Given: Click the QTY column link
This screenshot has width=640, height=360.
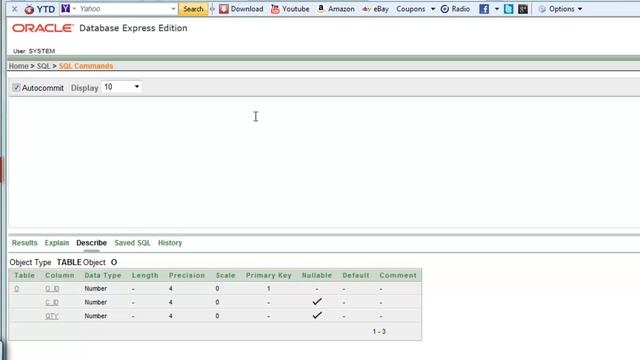Looking at the screenshot, I should pos(52,316).
